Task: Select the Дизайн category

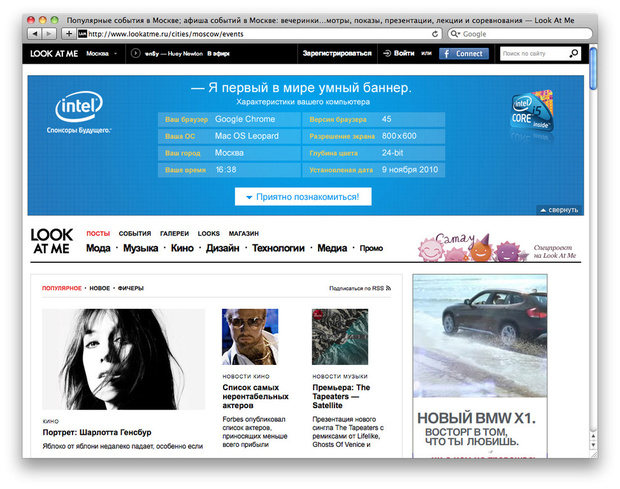Action: pos(223,248)
